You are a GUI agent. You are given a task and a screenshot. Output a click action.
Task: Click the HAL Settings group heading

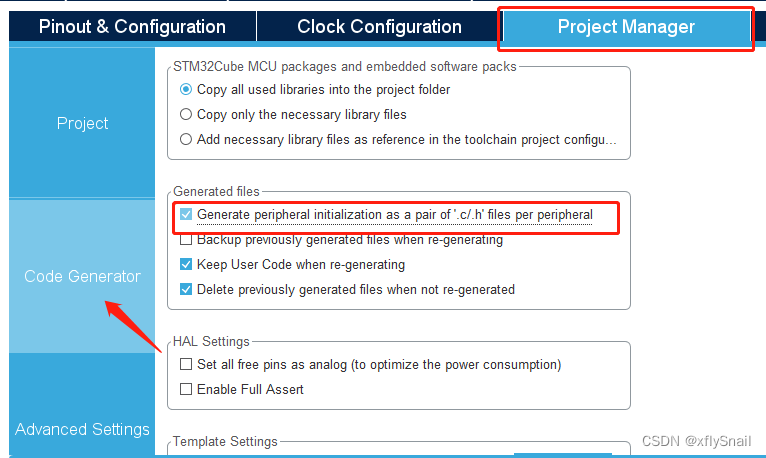[211, 341]
